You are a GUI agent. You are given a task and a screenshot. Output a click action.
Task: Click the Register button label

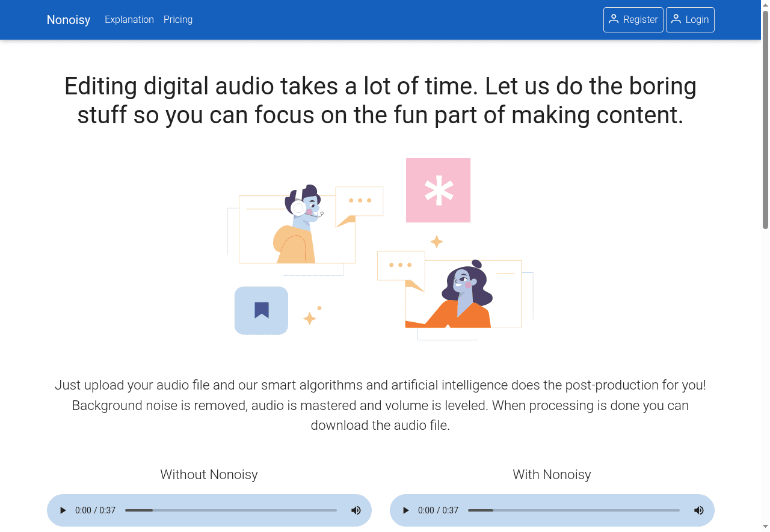click(x=640, y=19)
